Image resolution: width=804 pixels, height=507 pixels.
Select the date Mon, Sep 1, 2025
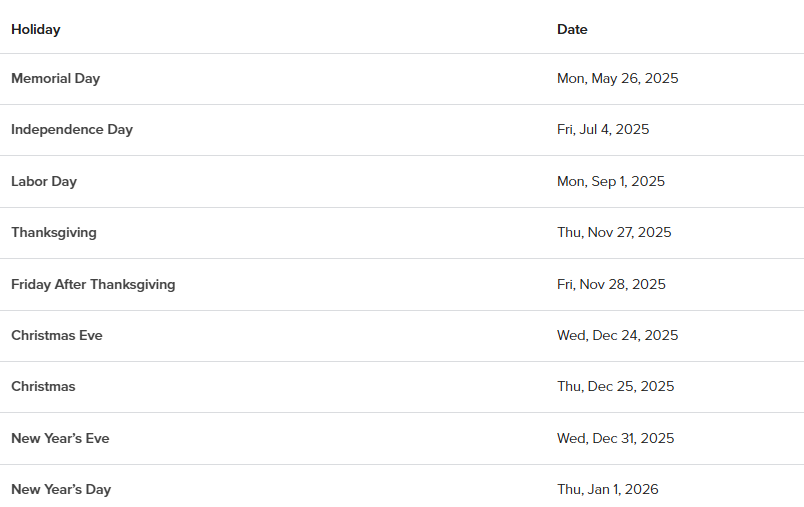[x=611, y=181]
